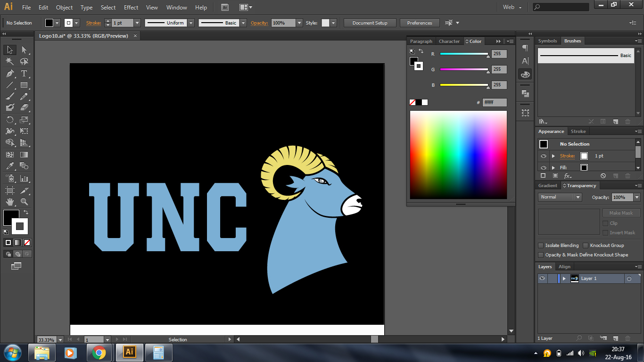Click the Document Setup button
Screen dimensions: 644x362
click(x=370, y=23)
